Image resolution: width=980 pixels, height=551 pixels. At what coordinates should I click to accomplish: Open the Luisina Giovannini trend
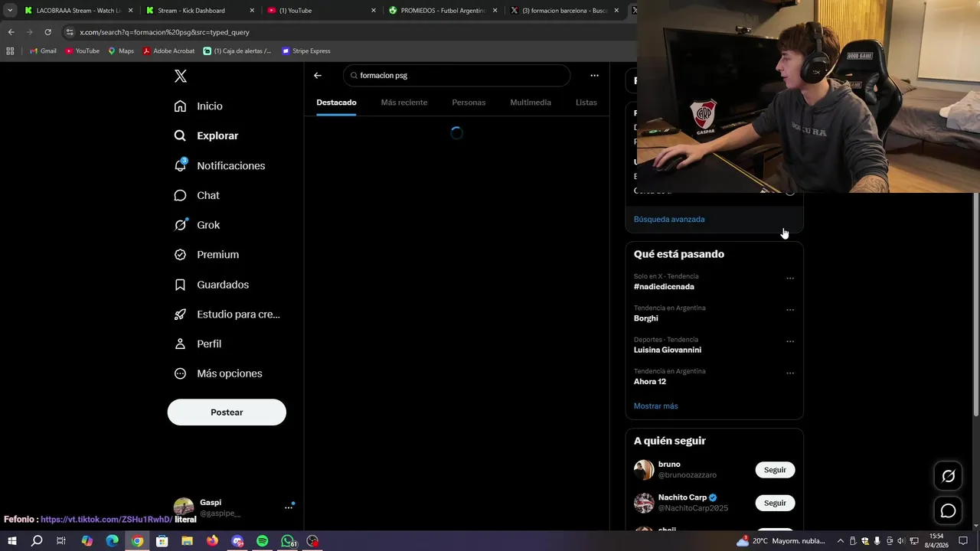point(668,350)
